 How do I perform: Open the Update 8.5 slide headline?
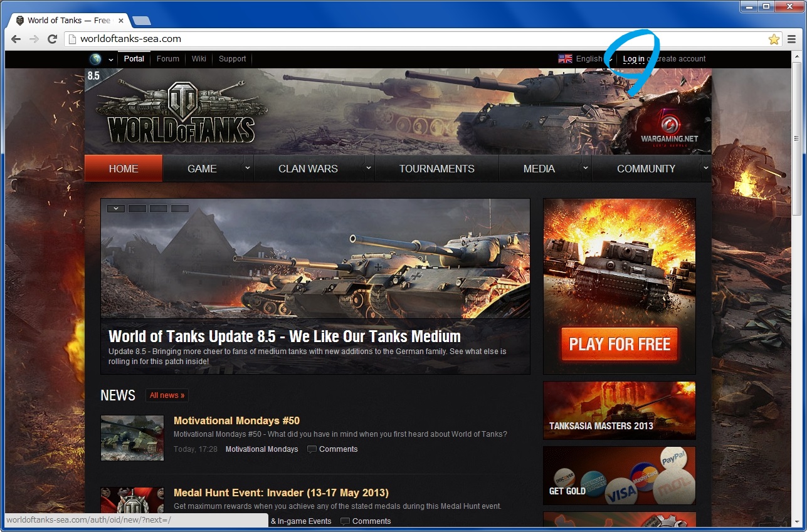pyautogui.click(x=285, y=336)
